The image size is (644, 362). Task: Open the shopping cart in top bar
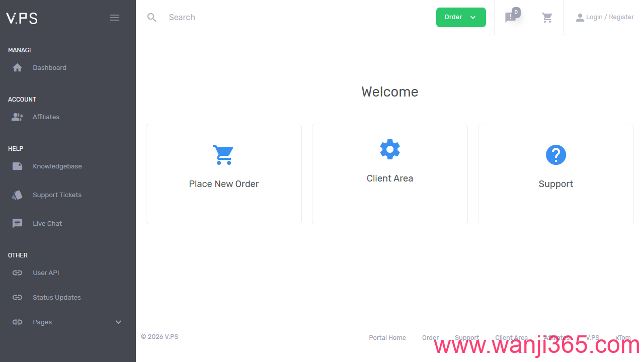pos(547,18)
